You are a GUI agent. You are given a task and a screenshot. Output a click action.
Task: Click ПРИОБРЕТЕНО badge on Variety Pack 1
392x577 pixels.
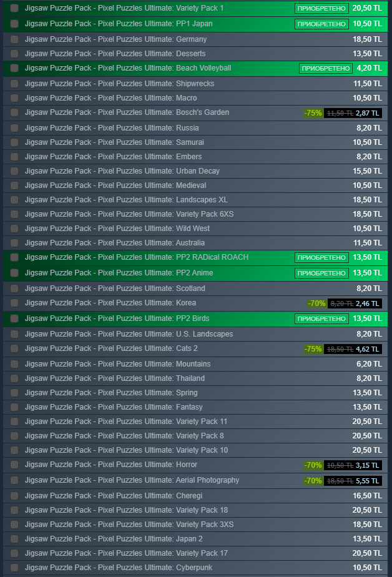coord(321,8)
